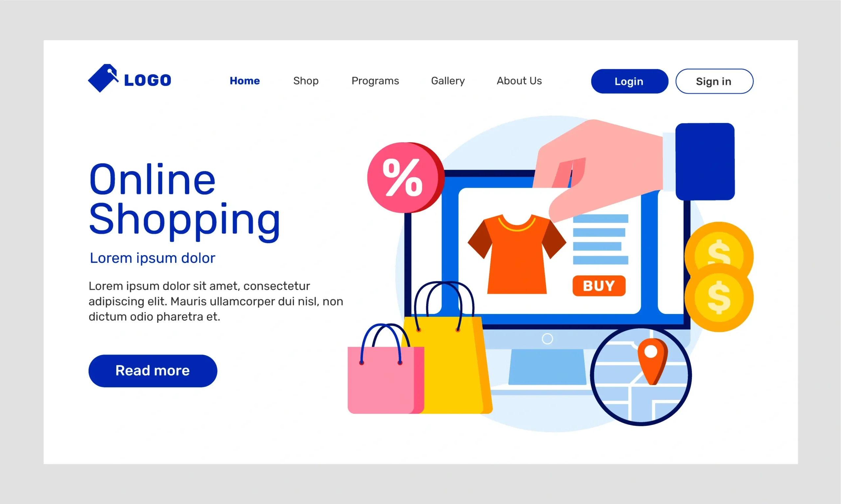
Task: Click the Read more button
Action: coord(152,371)
